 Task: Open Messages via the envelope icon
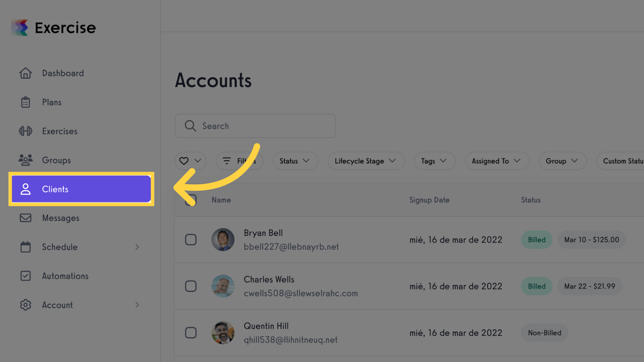[x=25, y=218]
